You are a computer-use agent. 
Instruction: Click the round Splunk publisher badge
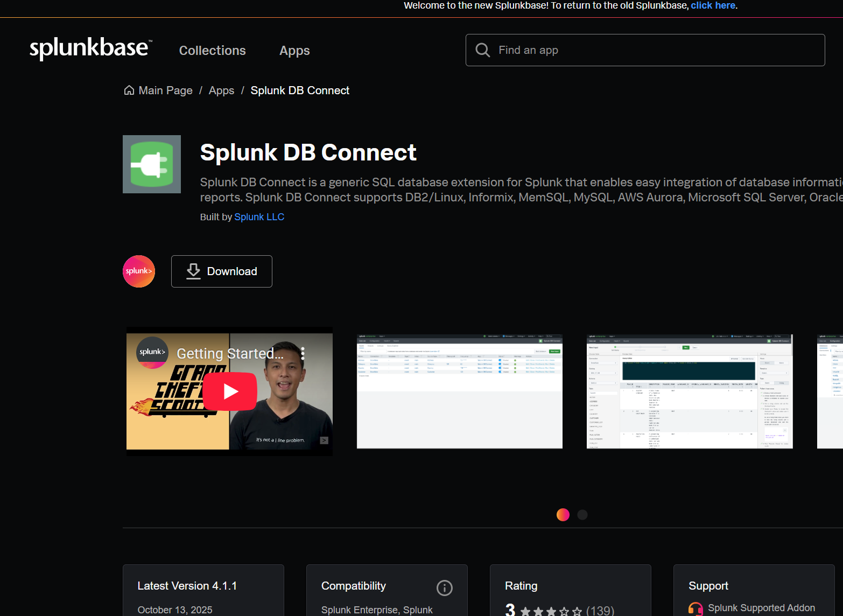139,271
